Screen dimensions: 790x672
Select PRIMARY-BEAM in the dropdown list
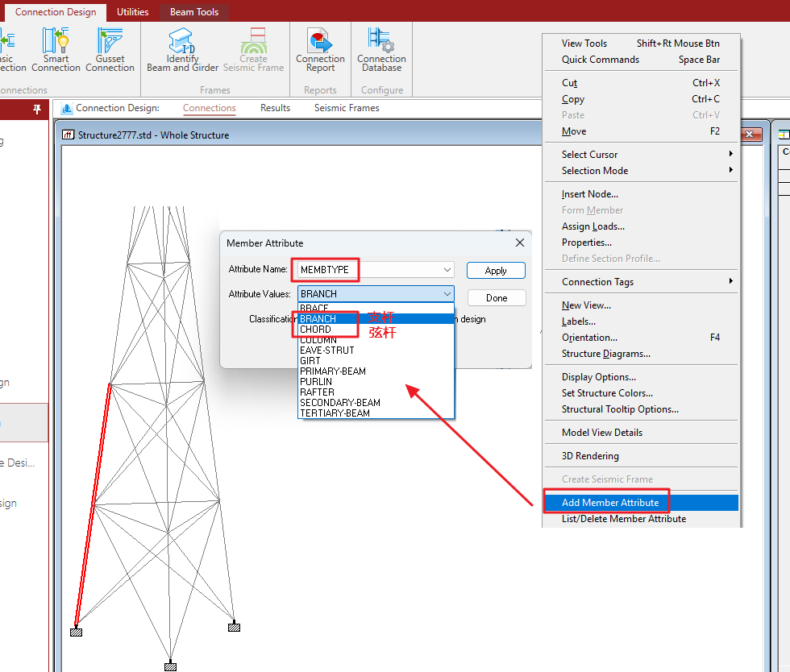pyautogui.click(x=332, y=371)
